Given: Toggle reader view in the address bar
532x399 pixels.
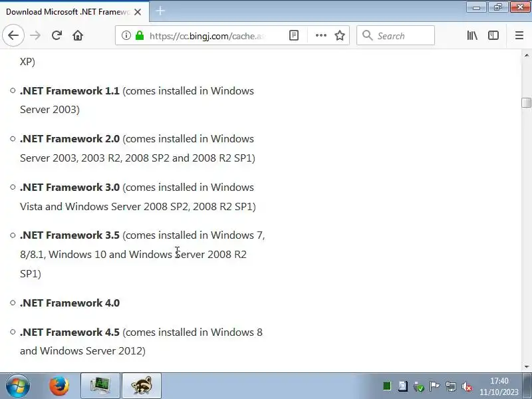Looking at the screenshot, I should pyautogui.click(x=294, y=35).
